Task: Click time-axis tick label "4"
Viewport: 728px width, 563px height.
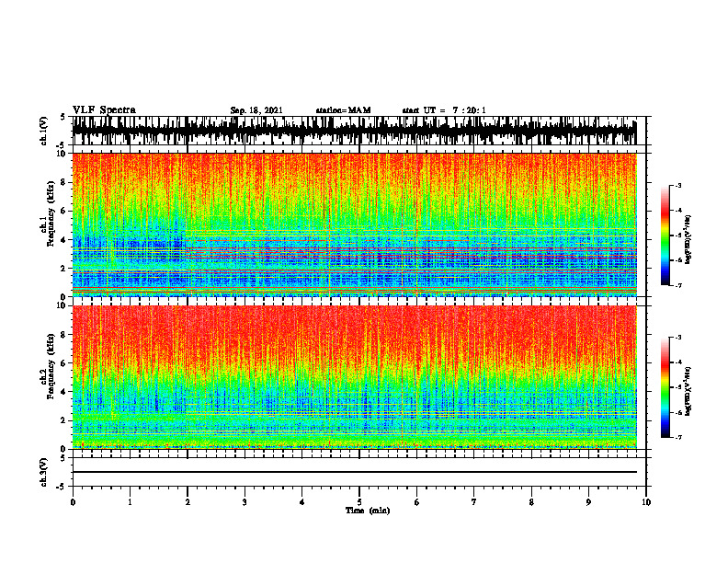Action: click(x=302, y=502)
